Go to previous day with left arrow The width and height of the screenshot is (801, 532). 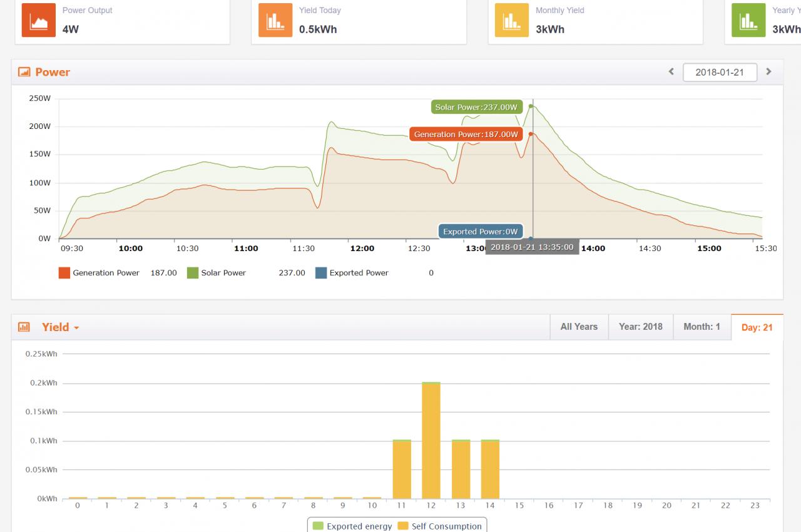tap(671, 72)
